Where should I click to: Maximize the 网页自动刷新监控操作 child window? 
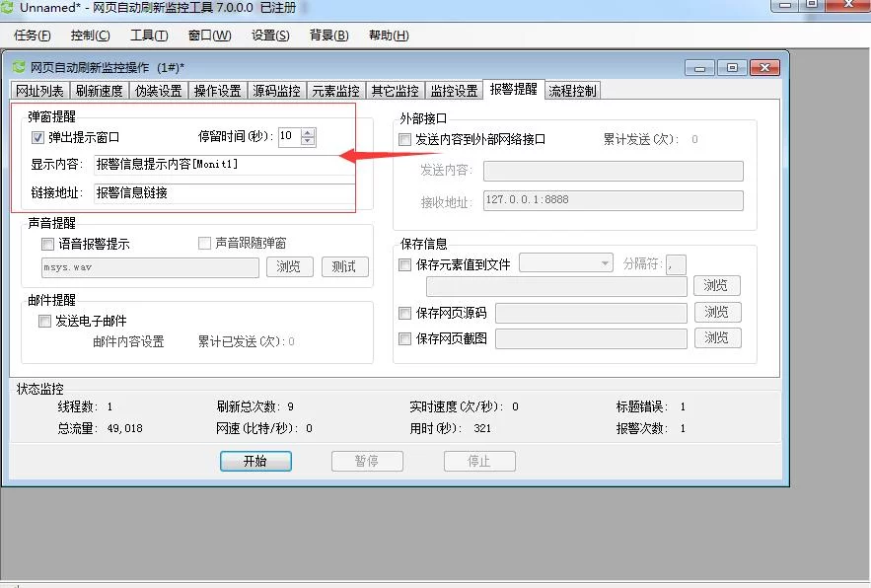coord(732,68)
